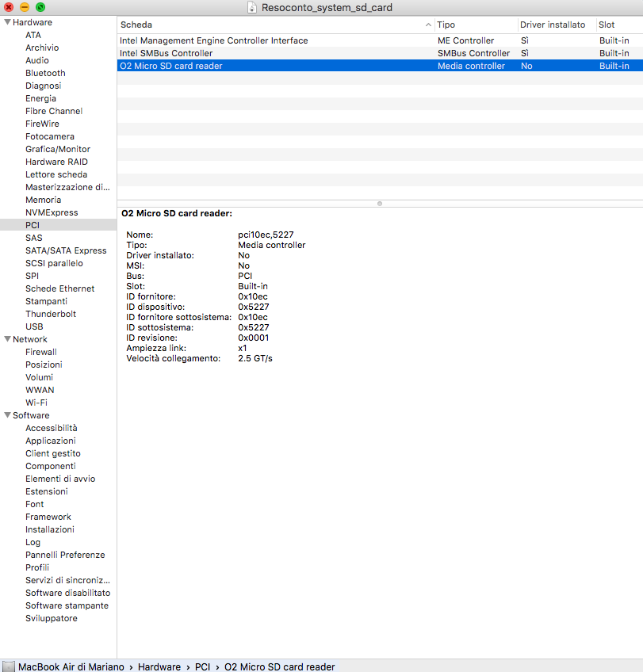Screen dimensions: 643x672
Task: Collapse the Hardware section triangle
Action: [x=7, y=22]
